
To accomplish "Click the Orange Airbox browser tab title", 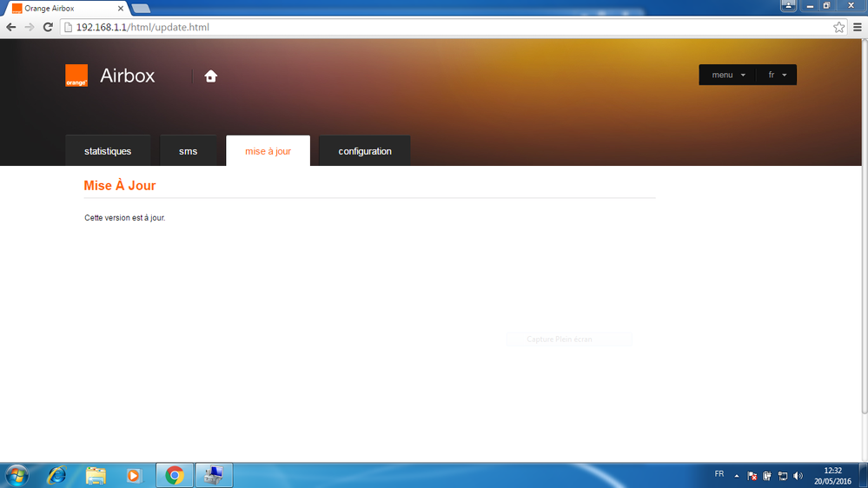I will pyautogui.click(x=50, y=9).
